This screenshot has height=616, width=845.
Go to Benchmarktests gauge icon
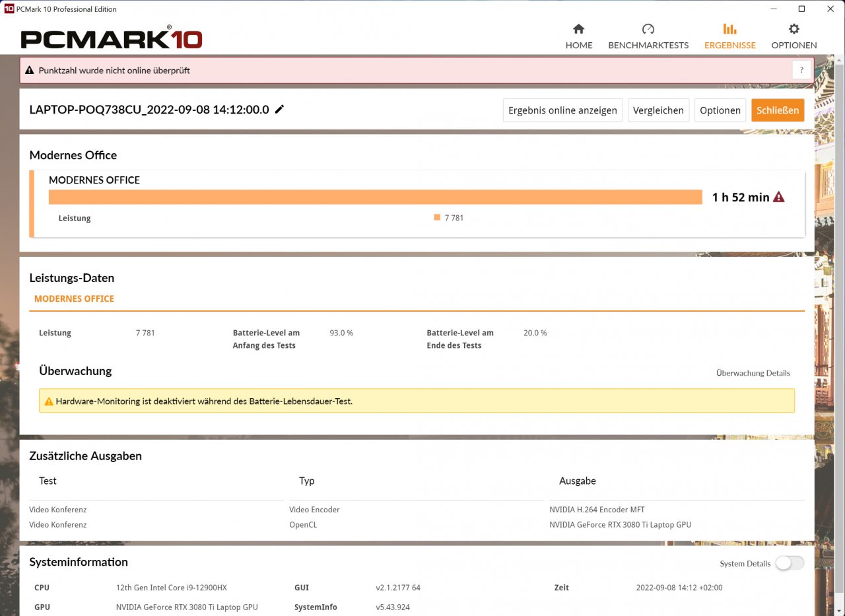[x=648, y=29]
